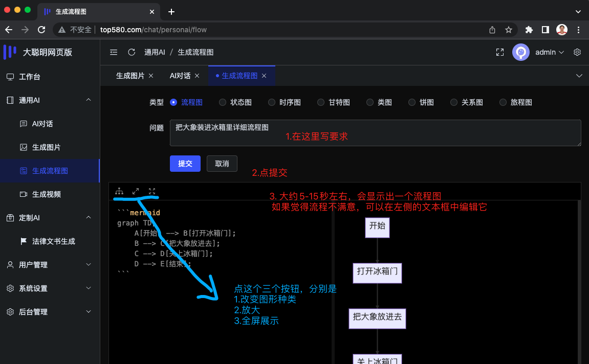The height and width of the screenshot is (364, 589).
Task: Click the enlarge icon above the flowchart
Action: click(135, 190)
